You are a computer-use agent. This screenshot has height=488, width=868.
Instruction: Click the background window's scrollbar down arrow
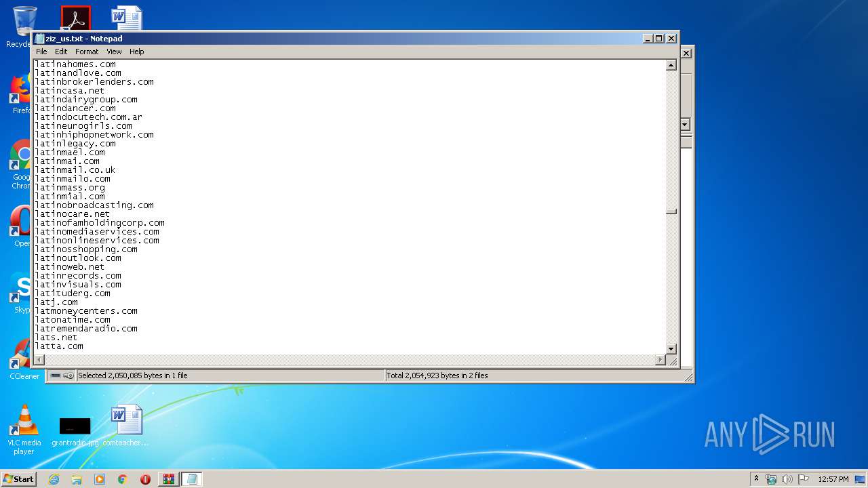[x=685, y=125]
